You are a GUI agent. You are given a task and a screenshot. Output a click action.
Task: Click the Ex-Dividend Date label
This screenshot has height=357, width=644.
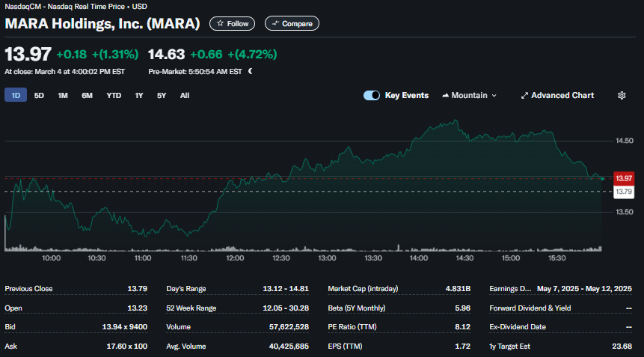coord(518,327)
